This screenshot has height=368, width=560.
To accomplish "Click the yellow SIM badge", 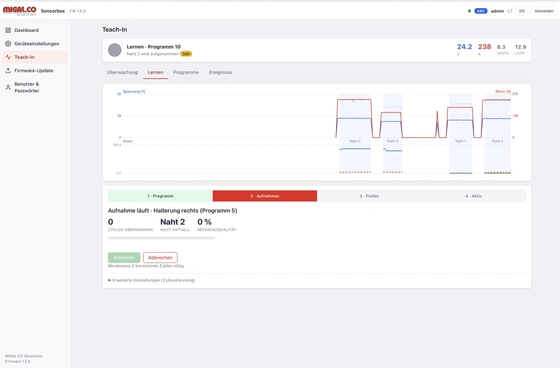I will point(186,54).
